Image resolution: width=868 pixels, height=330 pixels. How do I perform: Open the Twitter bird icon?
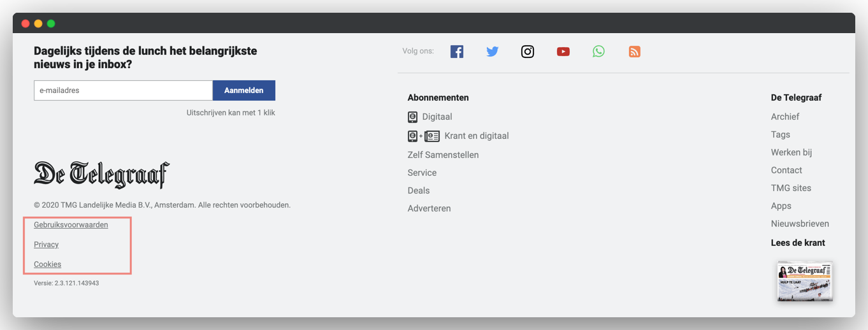pyautogui.click(x=493, y=52)
